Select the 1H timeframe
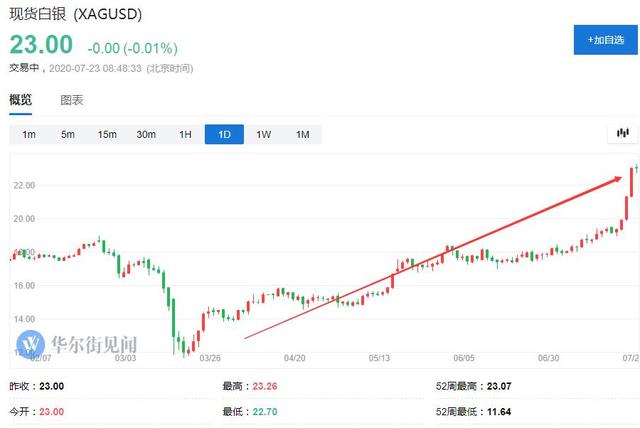The image size is (640, 428). coord(185,134)
